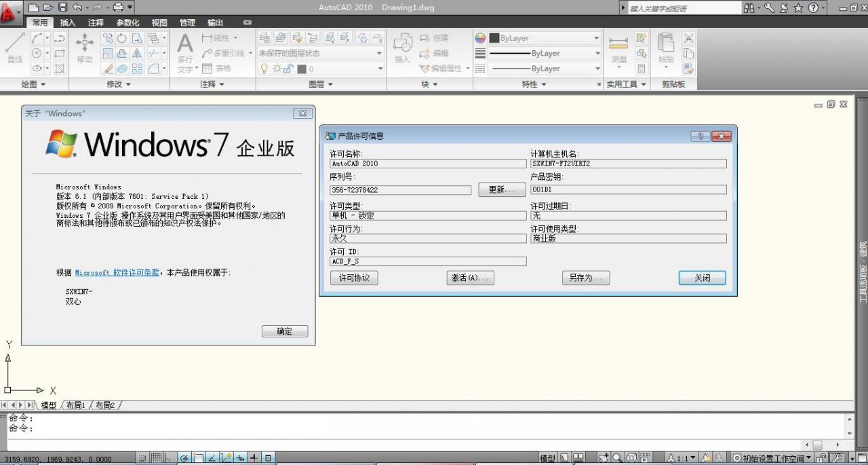
Task: Click the cut scissors icon in 剪贴板
Action: coord(689,38)
